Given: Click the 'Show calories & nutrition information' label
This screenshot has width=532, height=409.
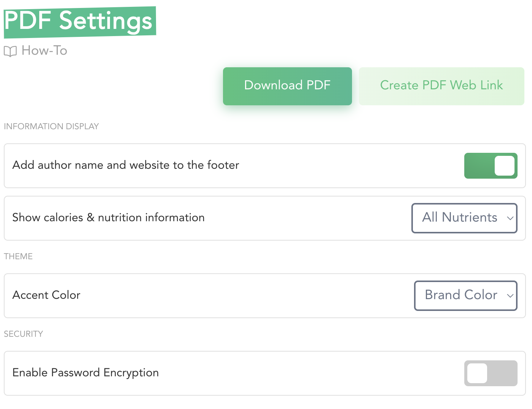Looking at the screenshot, I should pos(108,218).
